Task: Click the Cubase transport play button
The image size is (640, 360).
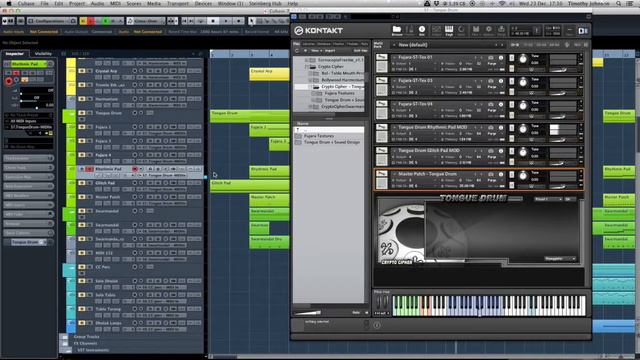Action: tap(226, 20)
